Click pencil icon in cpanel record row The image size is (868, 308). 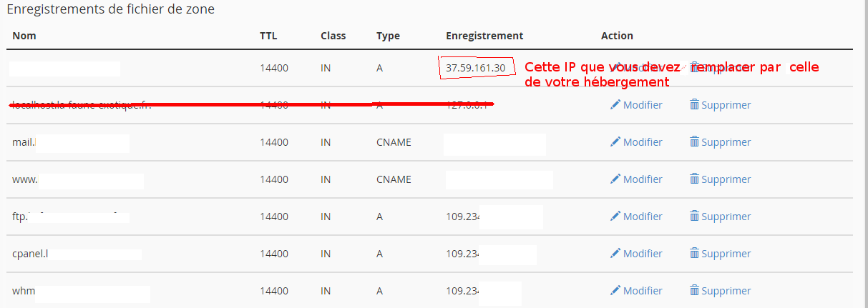pos(615,253)
